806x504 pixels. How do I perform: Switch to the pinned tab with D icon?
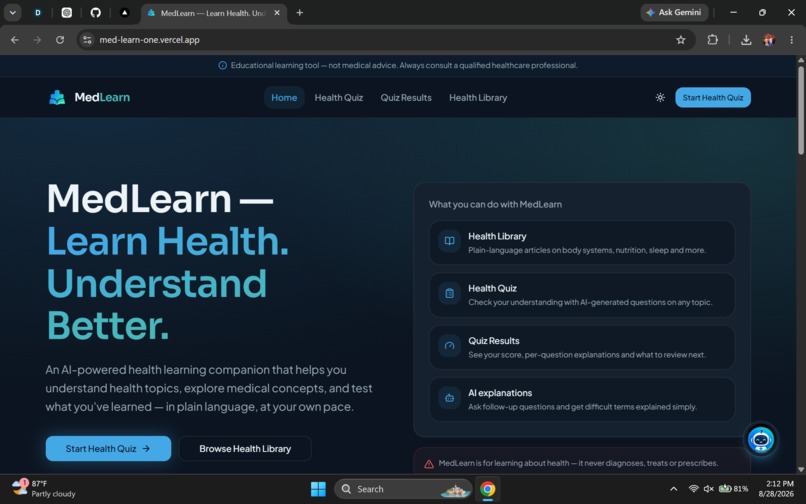(38, 13)
